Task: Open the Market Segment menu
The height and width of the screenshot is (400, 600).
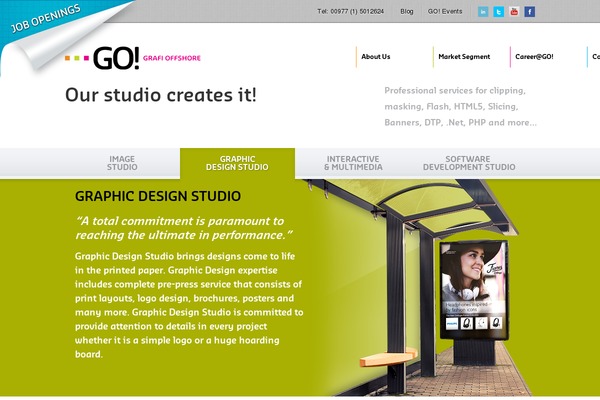Action: point(464,57)
